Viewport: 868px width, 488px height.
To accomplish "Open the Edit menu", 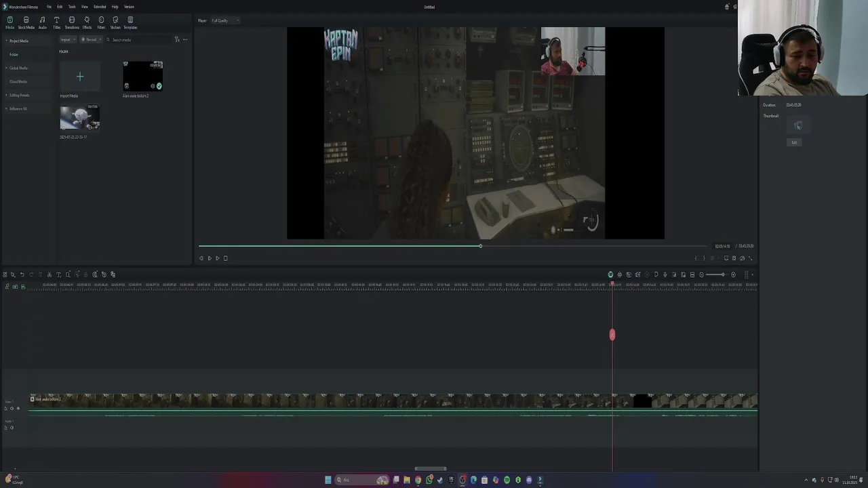I will pos(60,7).
